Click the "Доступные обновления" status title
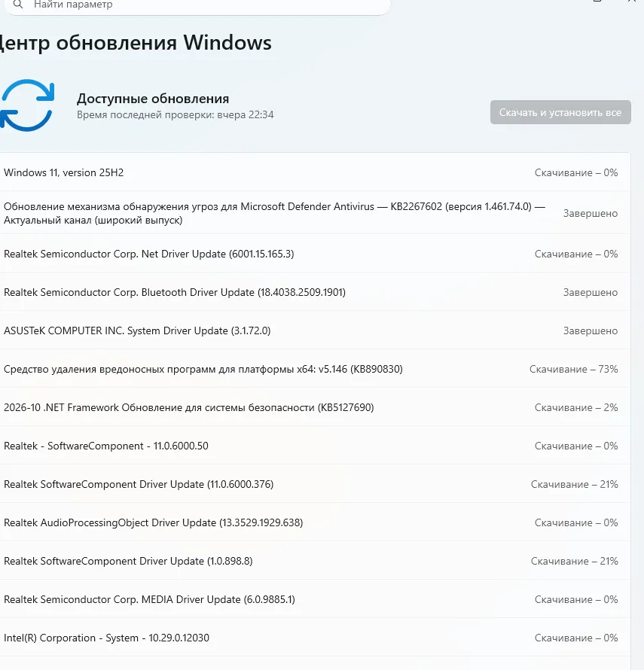Image resolution: width=644 pixels, height=670 pixels. pos(153,99)
